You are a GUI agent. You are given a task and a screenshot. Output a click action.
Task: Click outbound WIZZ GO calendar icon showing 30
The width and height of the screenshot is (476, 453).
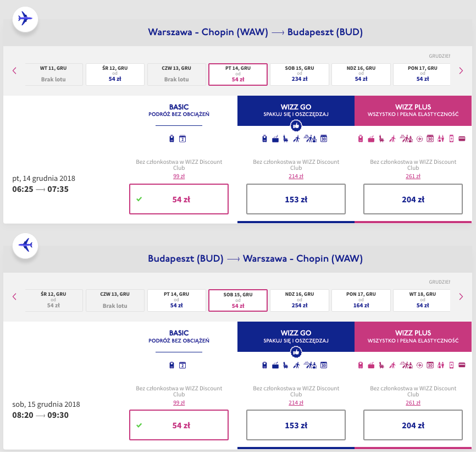point(324,139)
